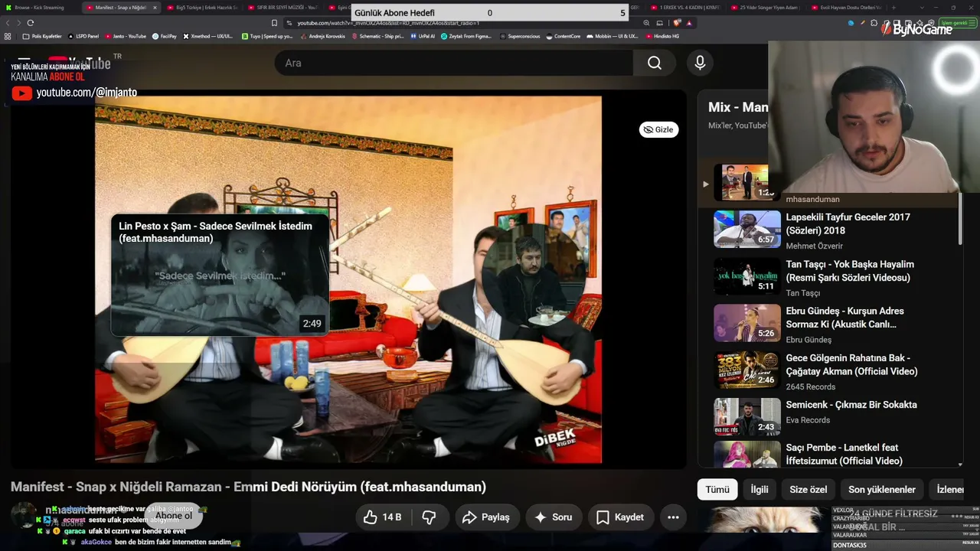
Task: Save the video with Kaydet
Action: coord(620,517)
